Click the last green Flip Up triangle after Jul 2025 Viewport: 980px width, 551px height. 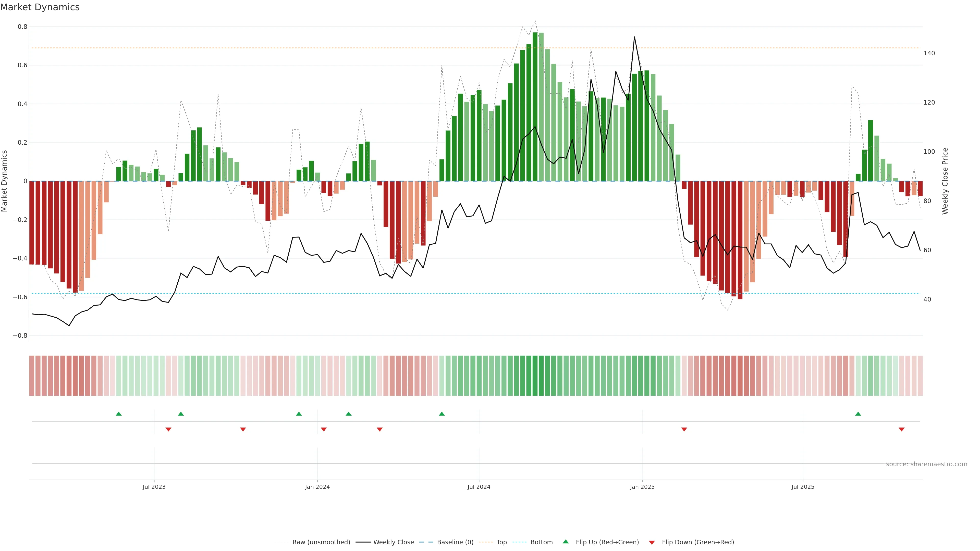click(858, 414)
